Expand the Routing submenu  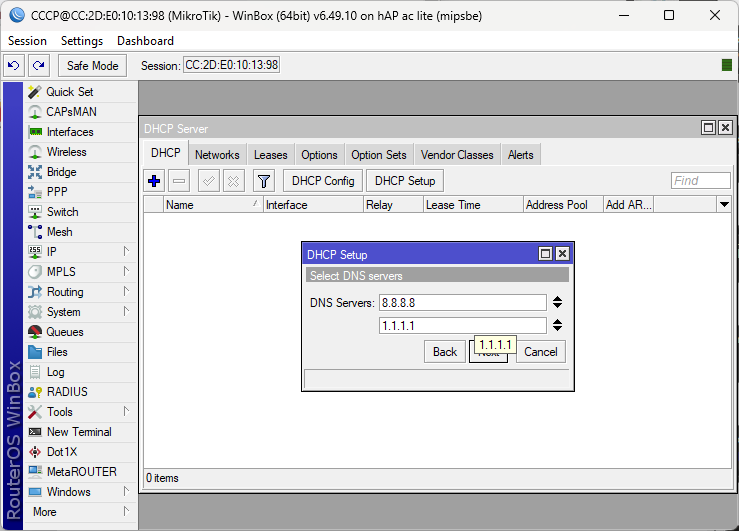tap(126, 291)
